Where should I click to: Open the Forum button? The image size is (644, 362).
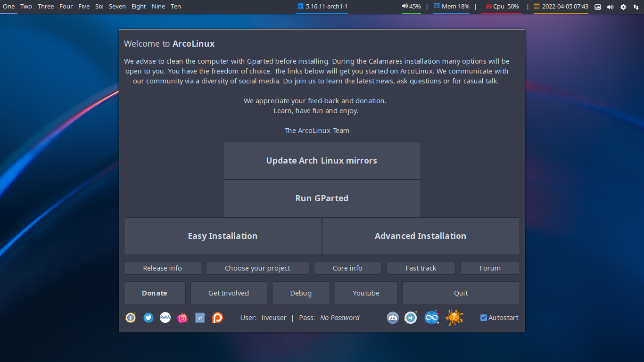point(490,268)
